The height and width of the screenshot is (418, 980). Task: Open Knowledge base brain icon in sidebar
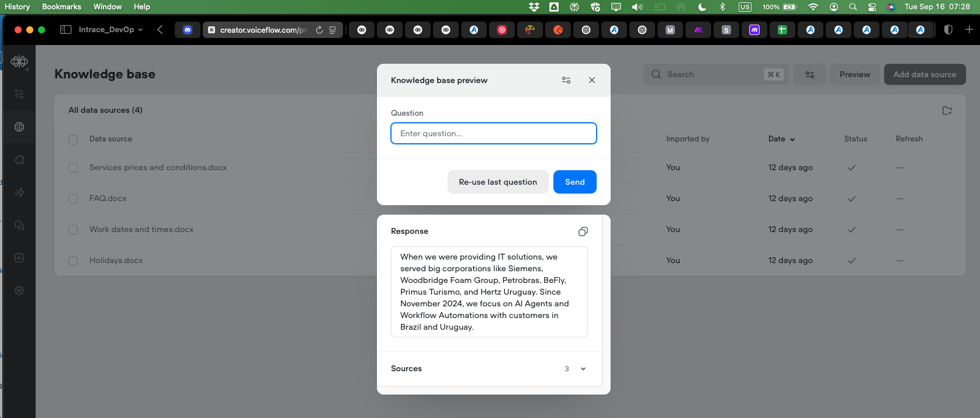[x=19, y=127]
